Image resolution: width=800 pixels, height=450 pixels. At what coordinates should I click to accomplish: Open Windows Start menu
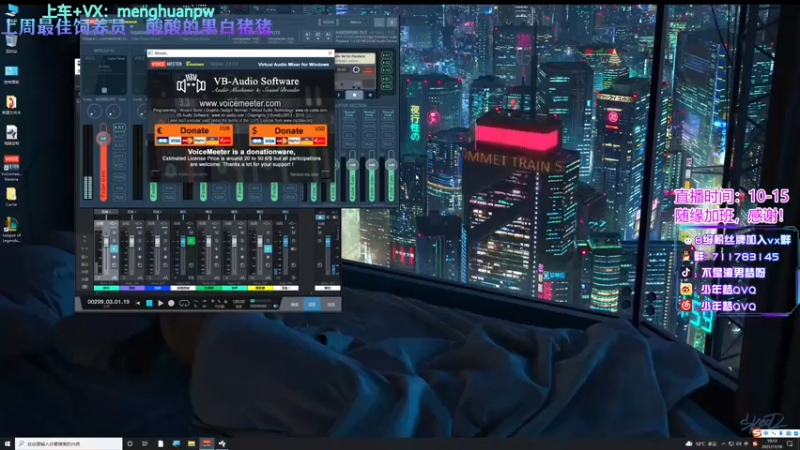pyautogui.click(x=7, y=444)
